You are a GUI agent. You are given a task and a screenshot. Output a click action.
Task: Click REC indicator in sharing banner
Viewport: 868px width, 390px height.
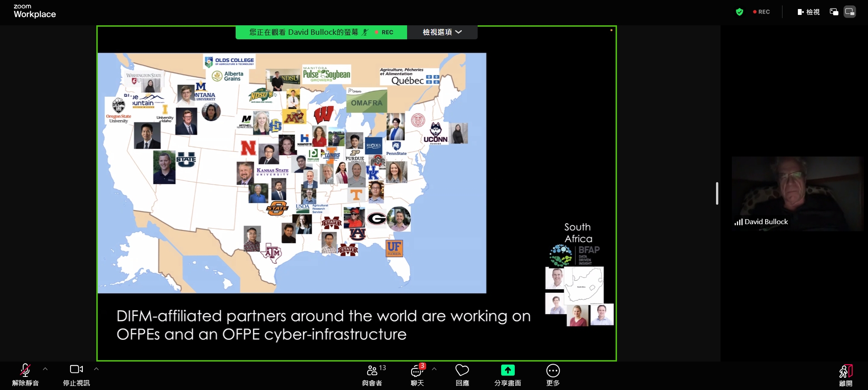pyautogui.click(x=384, y=32)
